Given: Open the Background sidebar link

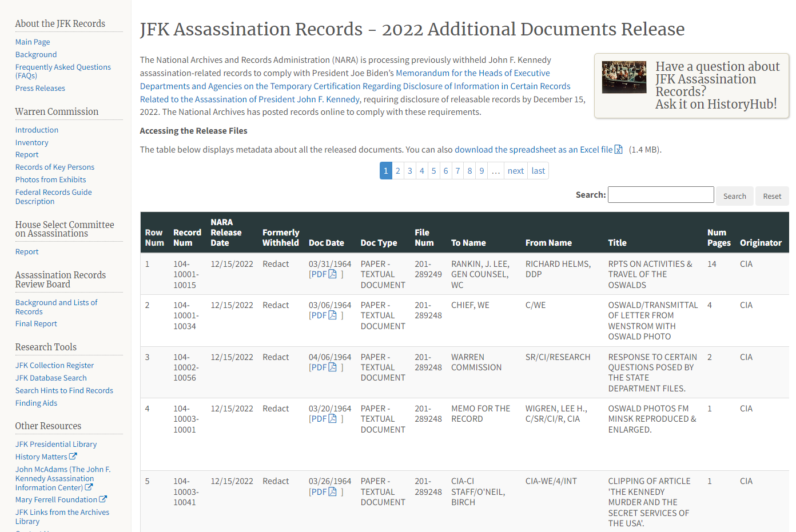Looking at the screenshot, I should coord(36,54).
